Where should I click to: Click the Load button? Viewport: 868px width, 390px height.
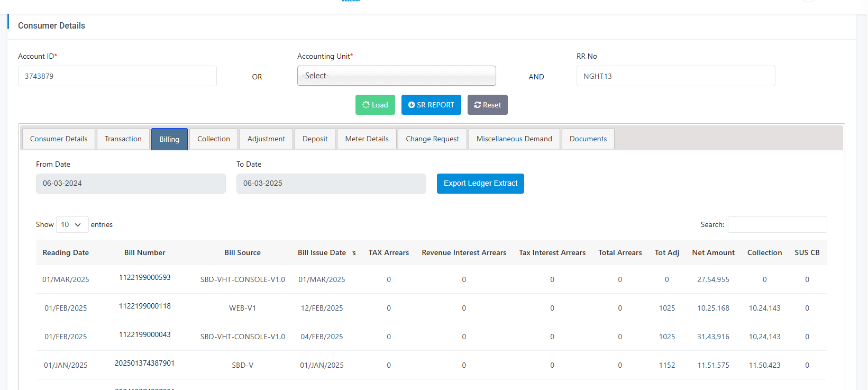(x=375, y=105)
